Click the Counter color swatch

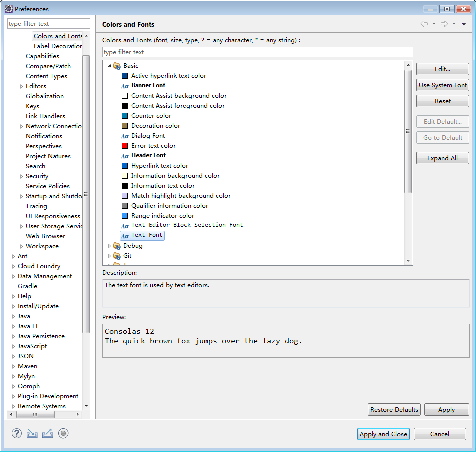pos(125,116)
